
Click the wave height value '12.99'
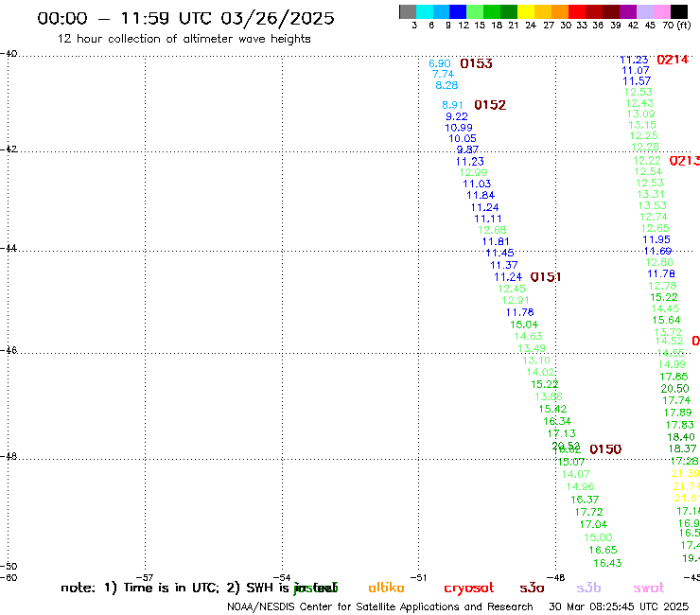point(473,172)
